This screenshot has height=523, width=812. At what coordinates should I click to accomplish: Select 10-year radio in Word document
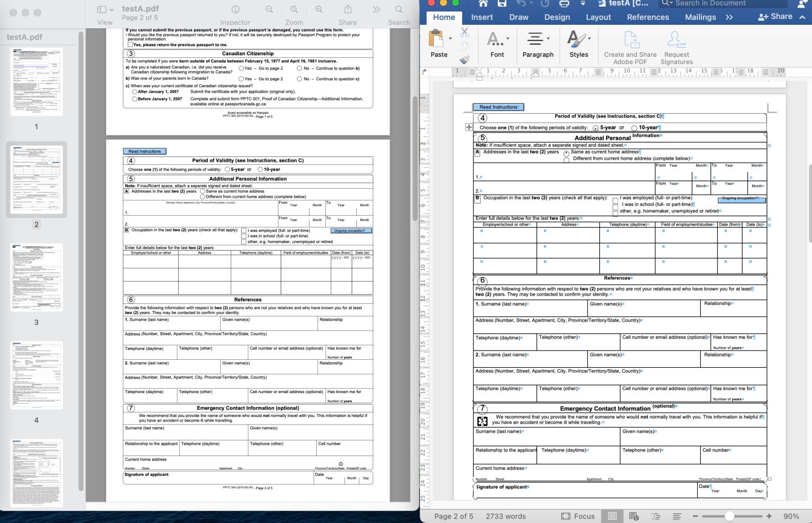634,128
